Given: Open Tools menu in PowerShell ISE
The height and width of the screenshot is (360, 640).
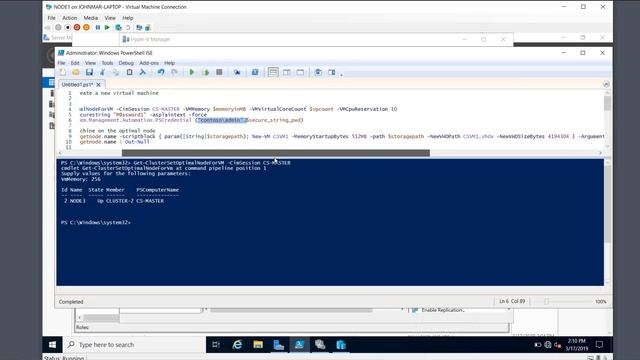Looking at the screenshot, I should [107, 63].
